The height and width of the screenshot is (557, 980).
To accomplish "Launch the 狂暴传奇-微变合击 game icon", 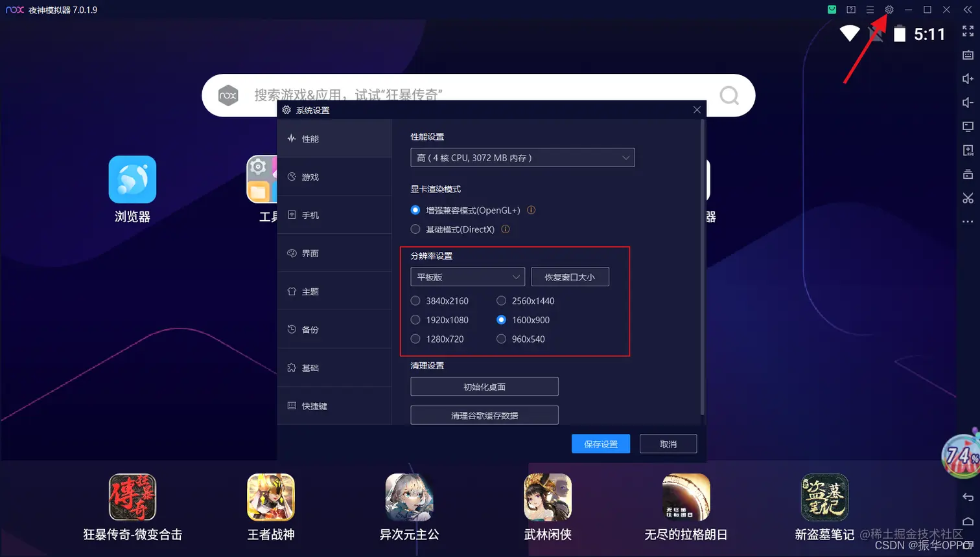I will point(132,497).
